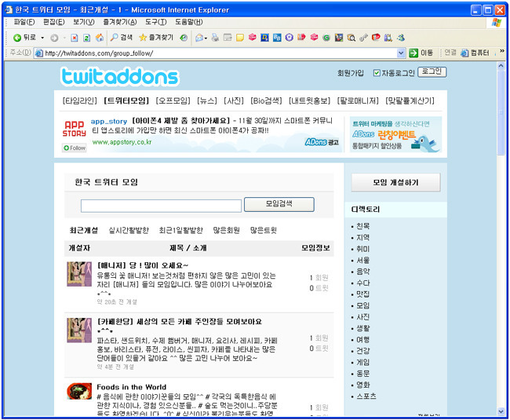Open the 스포츠 directory category
The image size is (510, 420).
tap(366, 396)
